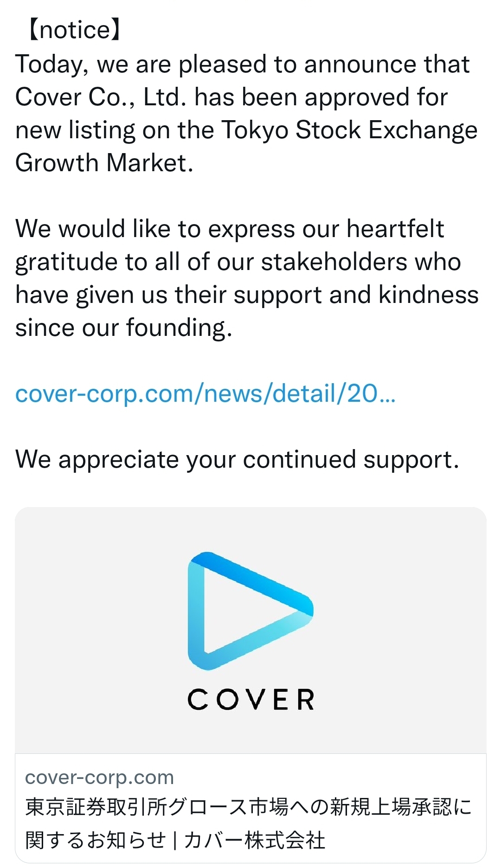Viewport: 501px width, 868px height.
Task: Tap the "since our founding." text
Action: (123, 328)
